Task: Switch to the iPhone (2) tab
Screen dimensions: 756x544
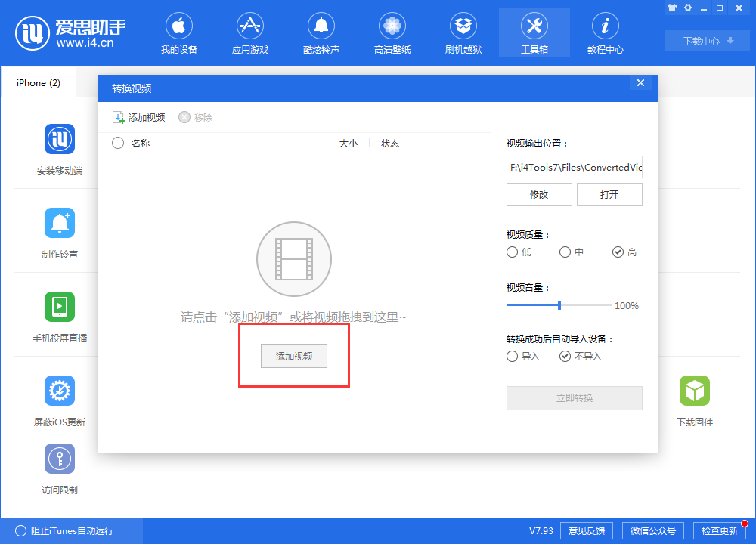Action: click(x=37, y=83)
